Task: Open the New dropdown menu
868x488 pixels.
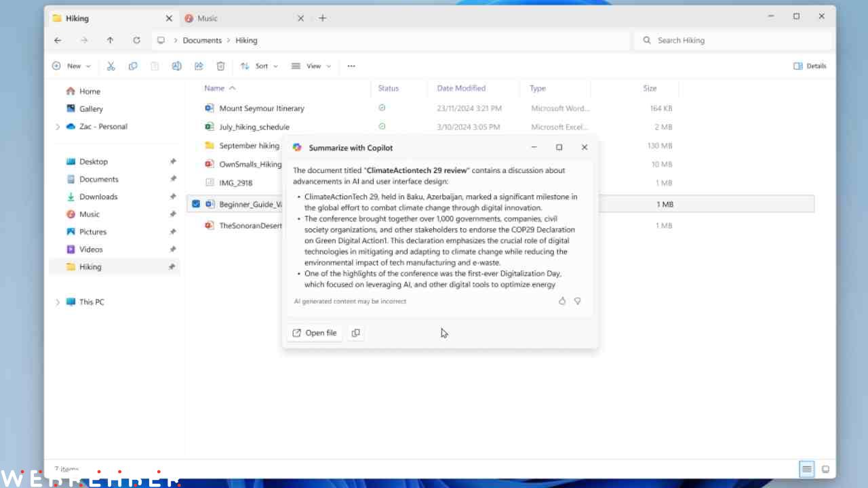Action: click(71, 66)
